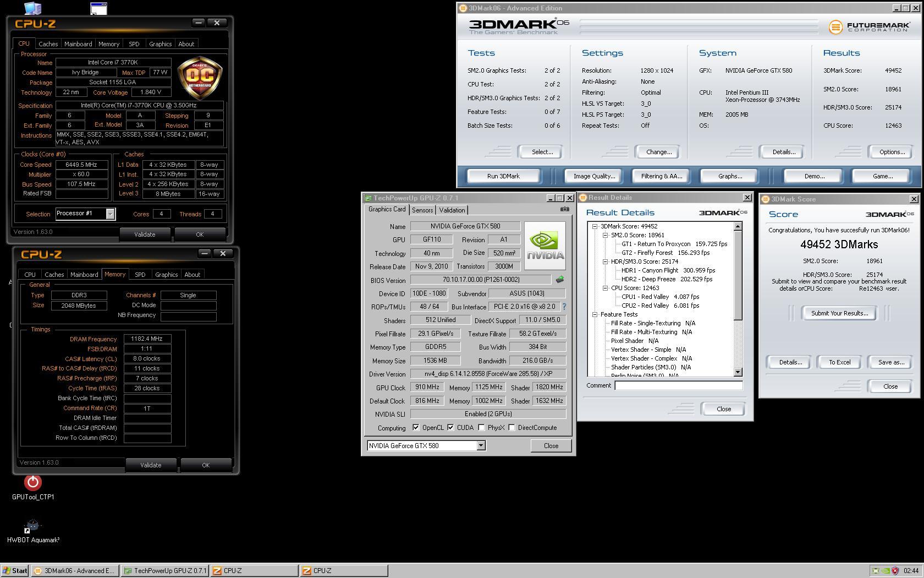This screenshot has width=924, height=578.
Task: Switch to the first CPU-Z taskbar button
Action: coord(255,571)
